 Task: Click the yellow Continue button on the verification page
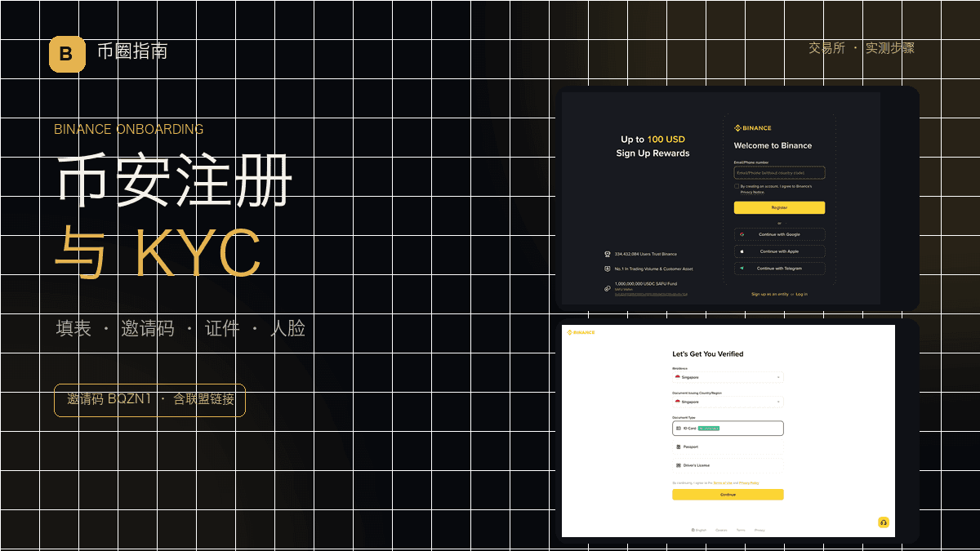728,495
